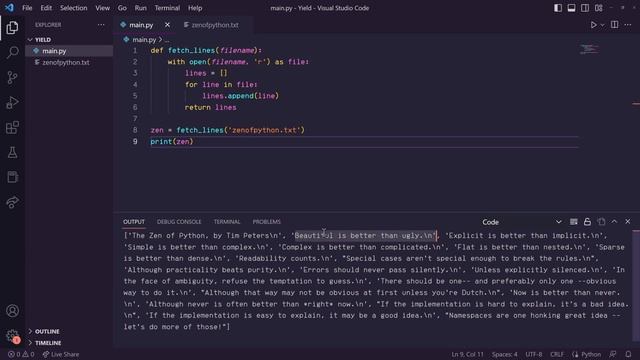Screen dimensions: 640x360
Task: Toggle Secondary Side Bar layout icon
Action: click(x=585, y=8)
